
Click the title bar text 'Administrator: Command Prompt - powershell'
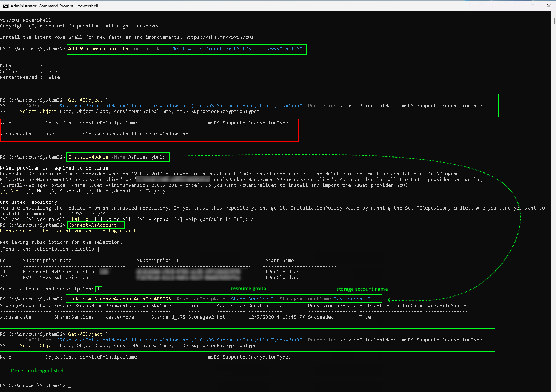tap(54, 6)
